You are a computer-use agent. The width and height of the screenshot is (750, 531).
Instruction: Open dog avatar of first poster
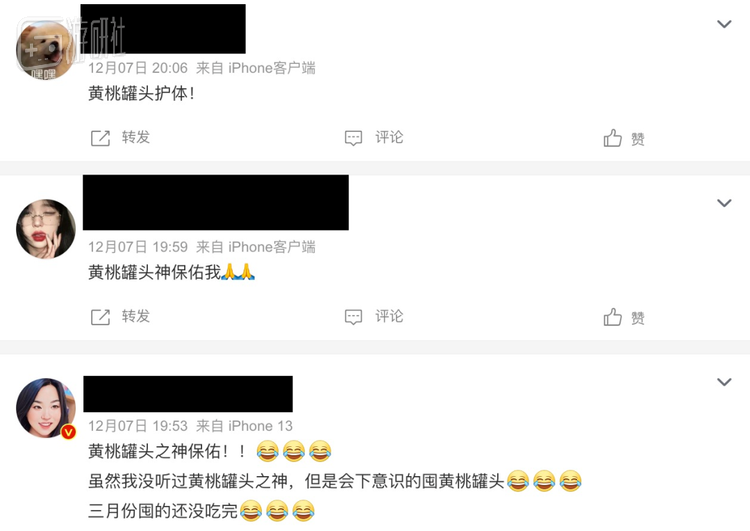pyautogui.click(x=46, y=50)
